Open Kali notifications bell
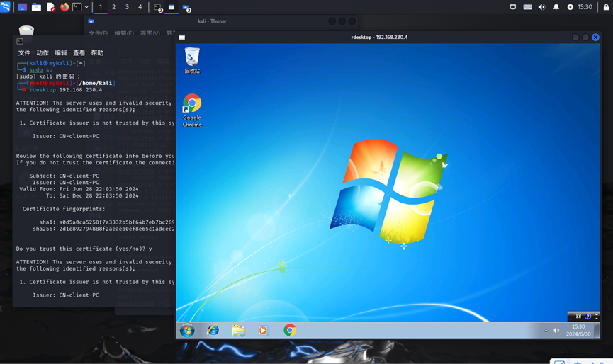This screenshot has height=364, width=613. click(556, 7)
